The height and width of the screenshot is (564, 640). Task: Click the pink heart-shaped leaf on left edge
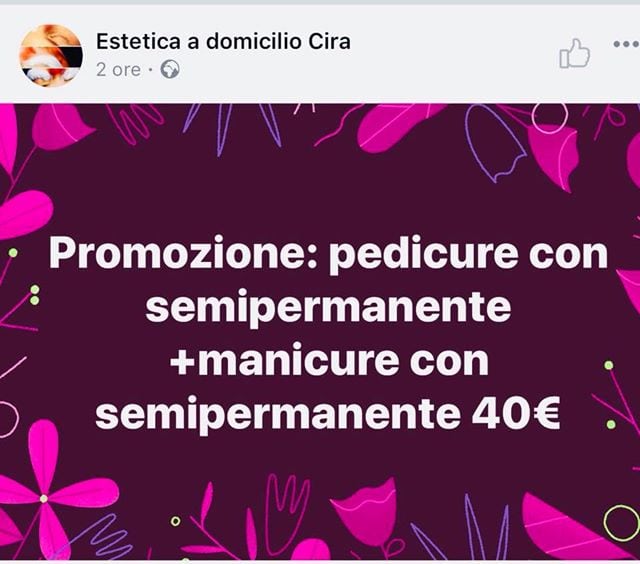coord(22,214)
